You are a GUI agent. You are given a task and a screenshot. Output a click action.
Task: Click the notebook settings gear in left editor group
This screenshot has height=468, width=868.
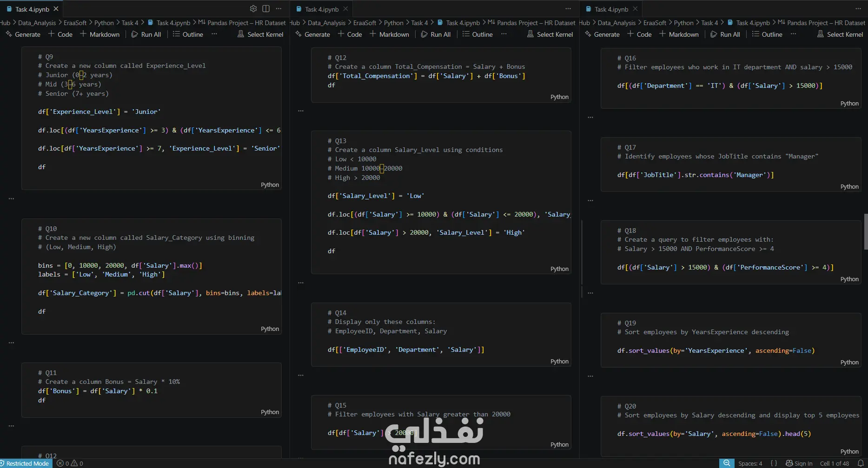pyautogui.click(x=253, y=9)
